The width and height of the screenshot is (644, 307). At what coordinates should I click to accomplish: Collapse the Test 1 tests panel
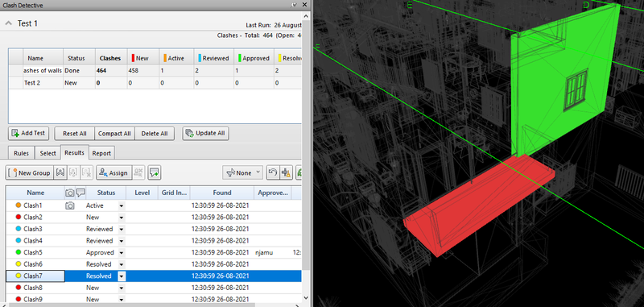point(8,23)
